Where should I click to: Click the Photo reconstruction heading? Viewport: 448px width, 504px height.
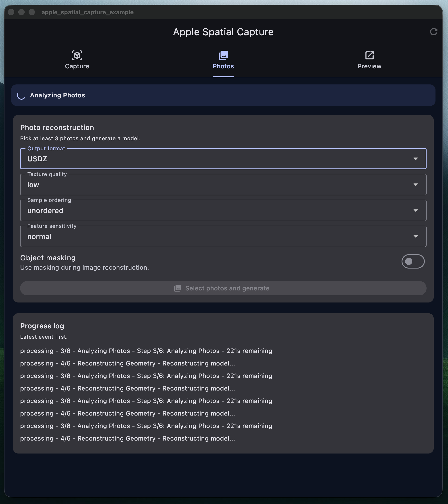(57, 128)
